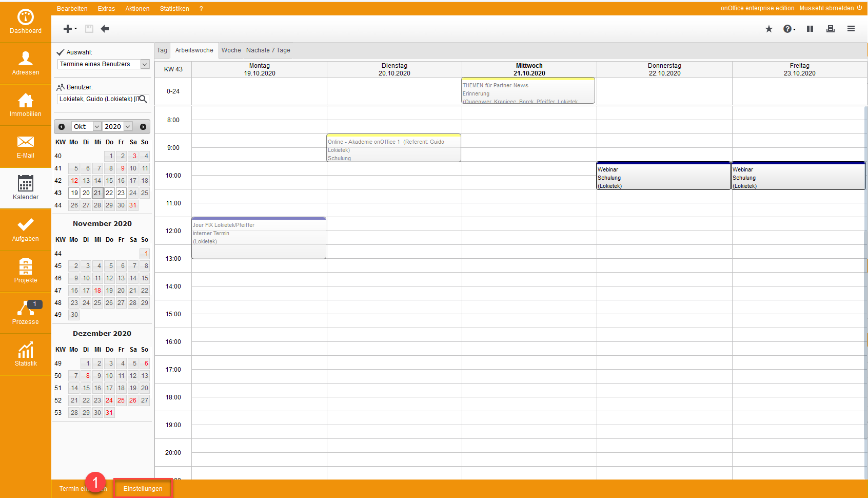Click the back arrow toolbar icon
The height and width of the screenshot is (498, 868).
pyautogui.click(x=105, y=29)
